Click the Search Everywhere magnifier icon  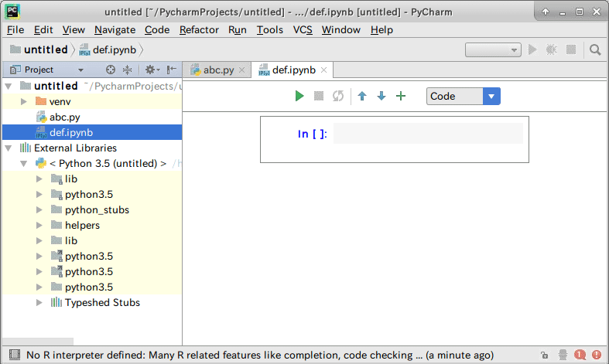[x=595, y=49]
